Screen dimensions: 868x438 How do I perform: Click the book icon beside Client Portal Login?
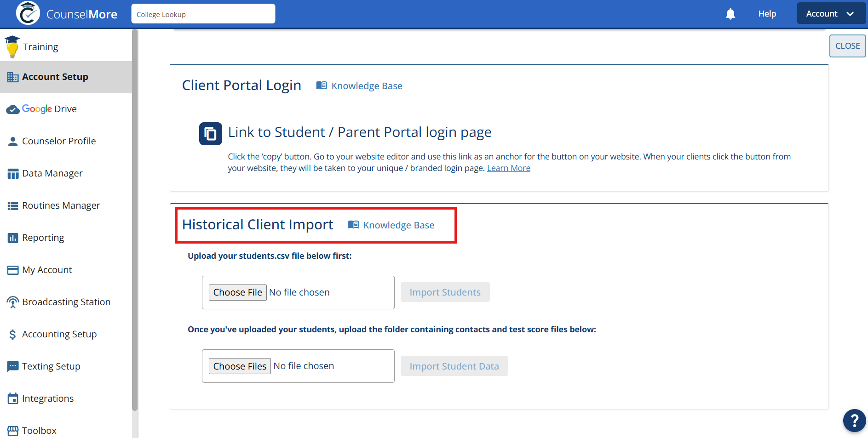(322, 85)
